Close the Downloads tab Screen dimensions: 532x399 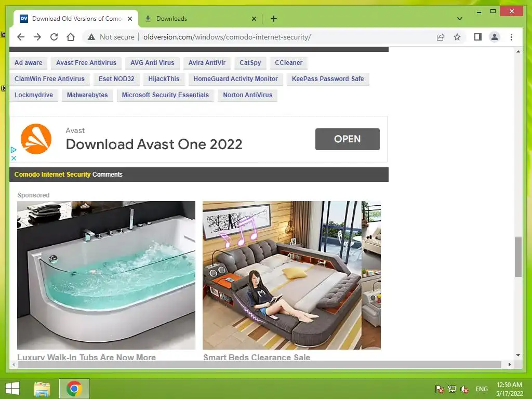point(254,19)
